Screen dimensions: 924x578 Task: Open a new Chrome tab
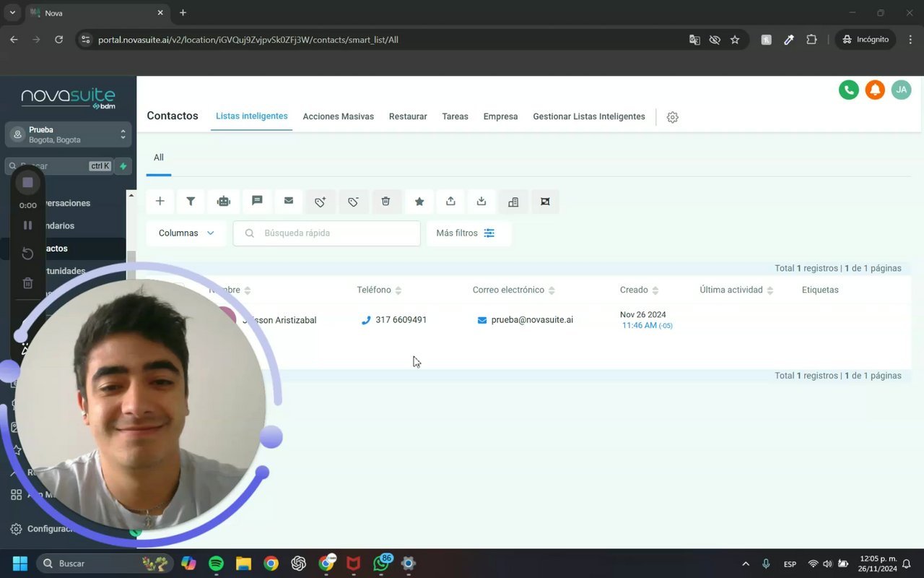point(183,13)
